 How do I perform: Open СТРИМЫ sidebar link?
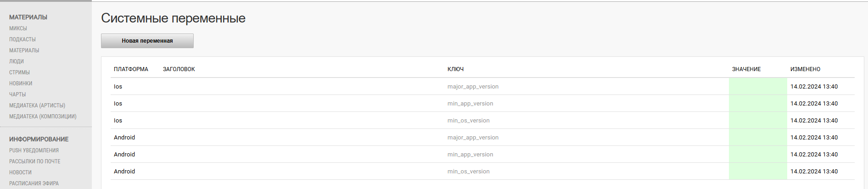19,72
